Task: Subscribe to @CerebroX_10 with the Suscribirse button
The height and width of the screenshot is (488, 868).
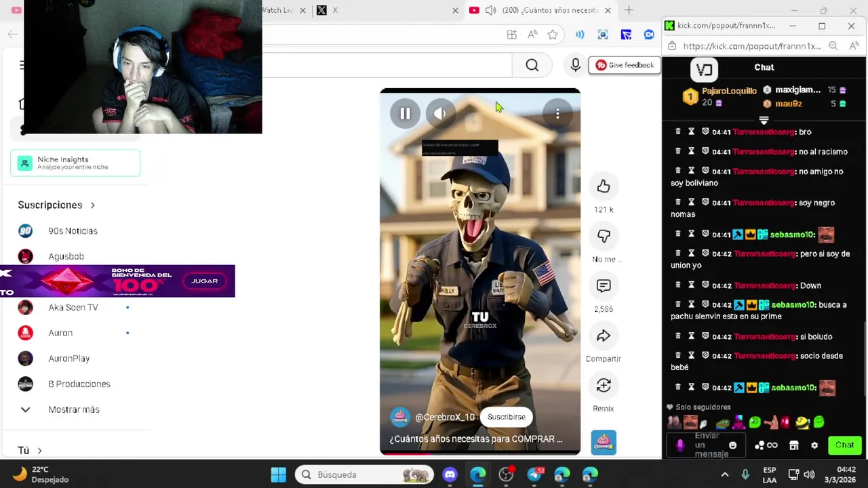Action: (x=507, y=417)
